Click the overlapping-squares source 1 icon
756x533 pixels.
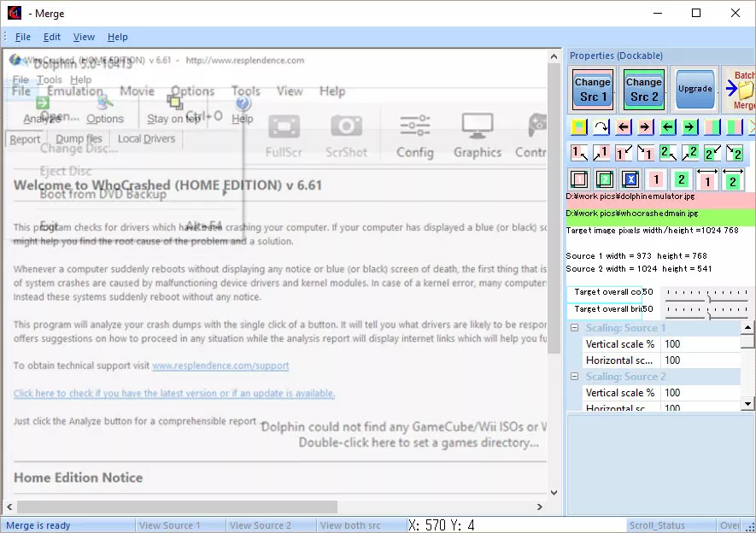click(x=579, y=179)
